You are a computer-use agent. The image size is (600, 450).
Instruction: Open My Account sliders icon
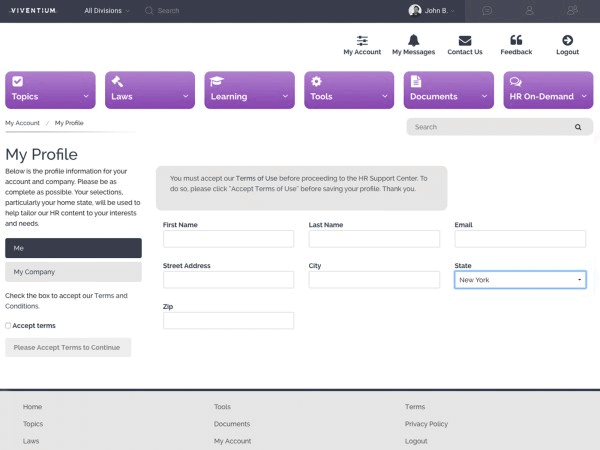coord(362,40)
